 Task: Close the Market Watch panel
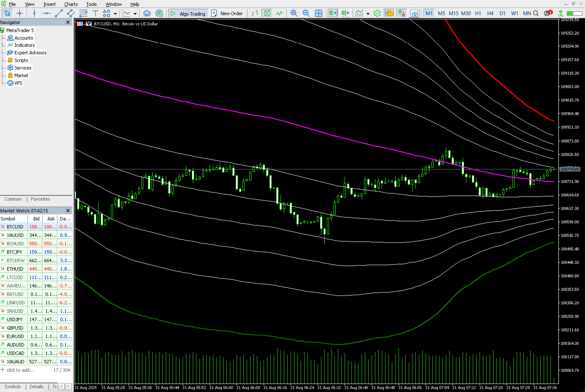[68, 211]
